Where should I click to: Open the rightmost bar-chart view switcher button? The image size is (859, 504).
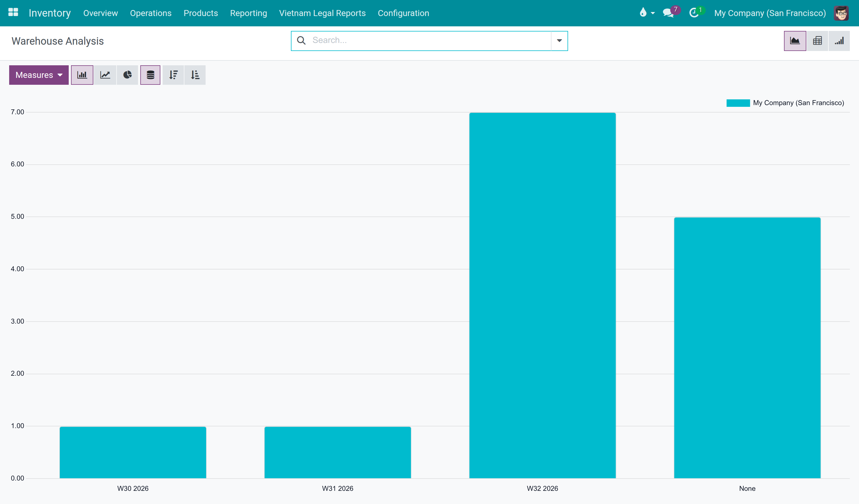point(839,41)
